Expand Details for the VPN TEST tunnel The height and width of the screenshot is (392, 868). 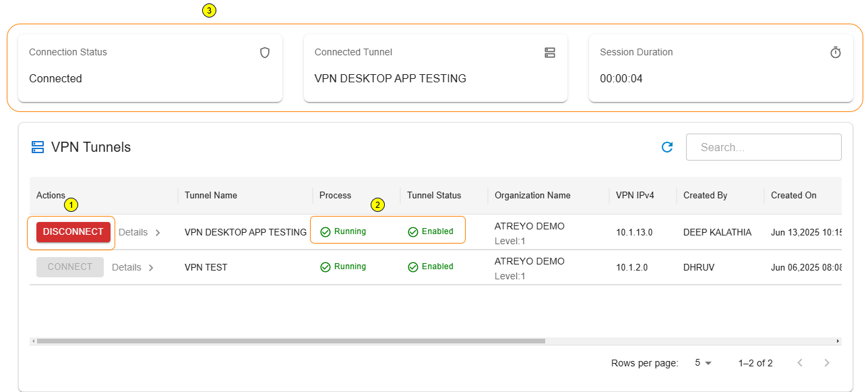pyautogui.click(x=133, y=267)
